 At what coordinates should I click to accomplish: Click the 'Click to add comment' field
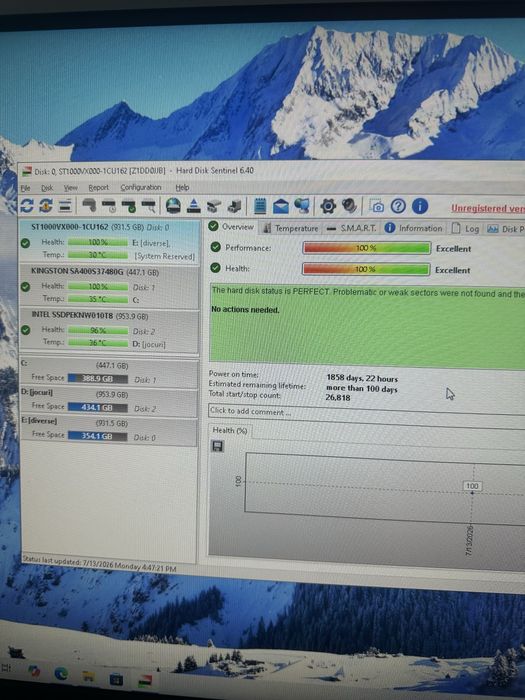click(x=366, y=411)
